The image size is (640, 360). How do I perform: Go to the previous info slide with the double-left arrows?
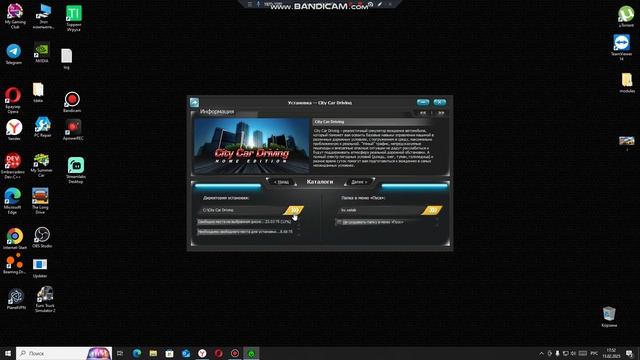click(423, 113)
